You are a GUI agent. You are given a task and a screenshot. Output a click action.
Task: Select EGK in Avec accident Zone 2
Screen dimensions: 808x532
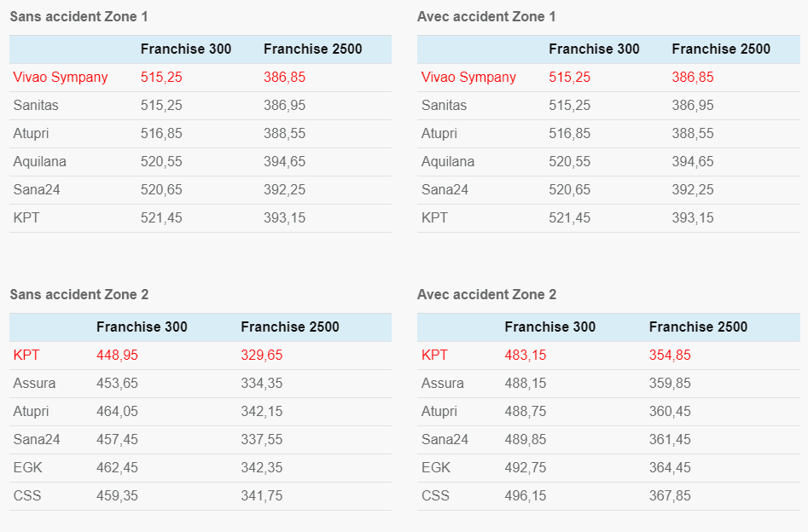point(436,467)
